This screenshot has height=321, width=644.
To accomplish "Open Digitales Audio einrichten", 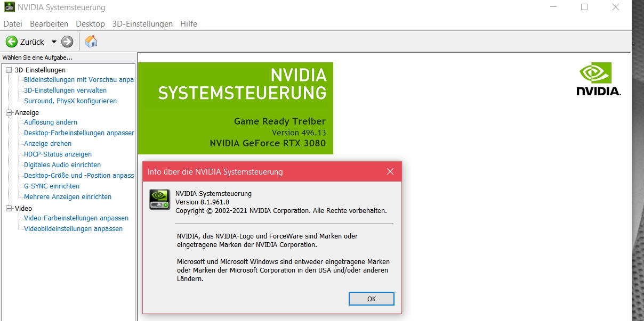I will click(x=62, y=165).
